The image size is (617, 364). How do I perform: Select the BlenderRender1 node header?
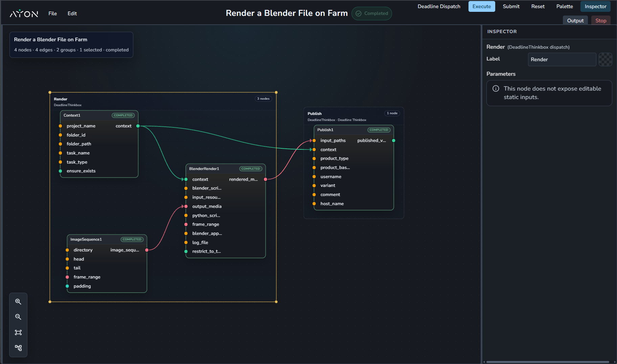226,169
